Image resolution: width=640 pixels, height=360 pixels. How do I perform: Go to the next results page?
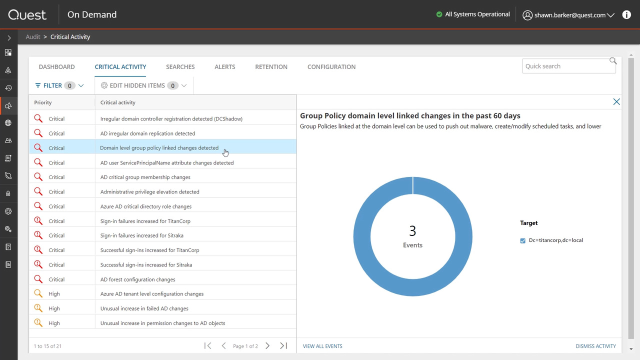pyautogui.click(x=267, y=346)
